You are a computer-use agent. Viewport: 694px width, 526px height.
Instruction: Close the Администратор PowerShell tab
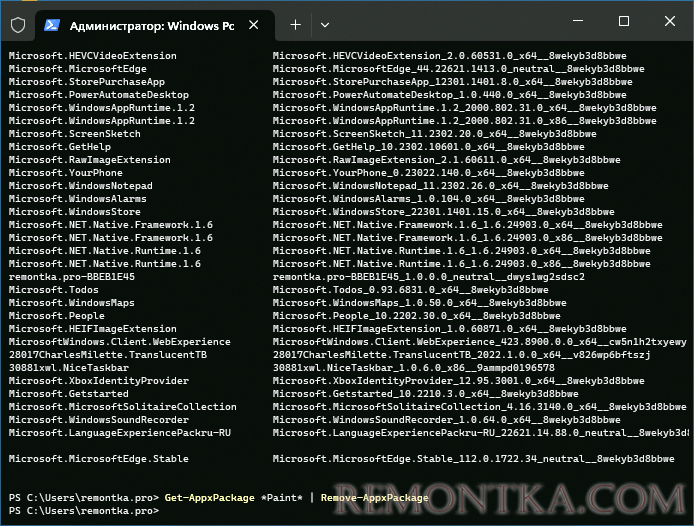(x=254, y=25)
